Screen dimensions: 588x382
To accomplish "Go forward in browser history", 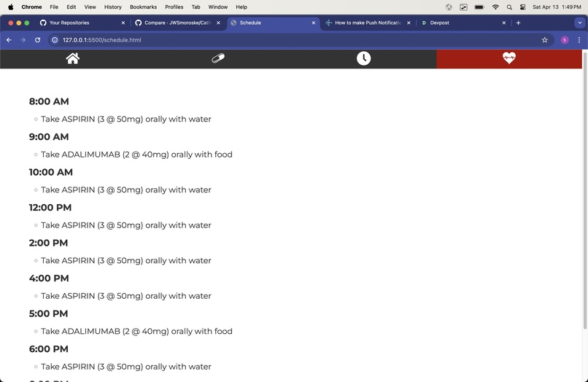I will (x=23, y=40).
